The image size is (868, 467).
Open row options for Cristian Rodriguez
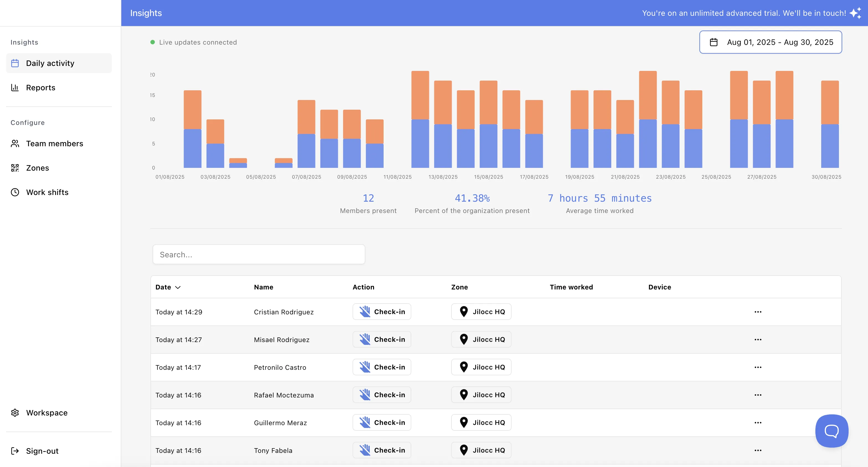tap(758, 312)
